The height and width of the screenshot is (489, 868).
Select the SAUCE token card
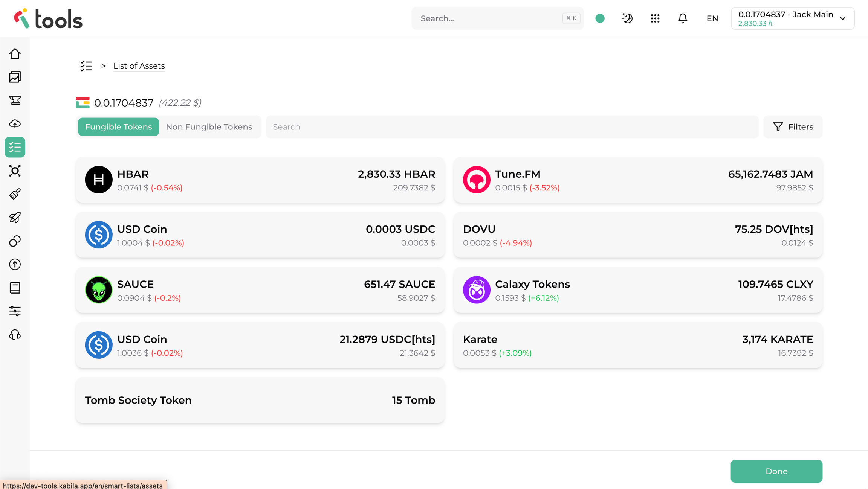[x=260, y=290]
